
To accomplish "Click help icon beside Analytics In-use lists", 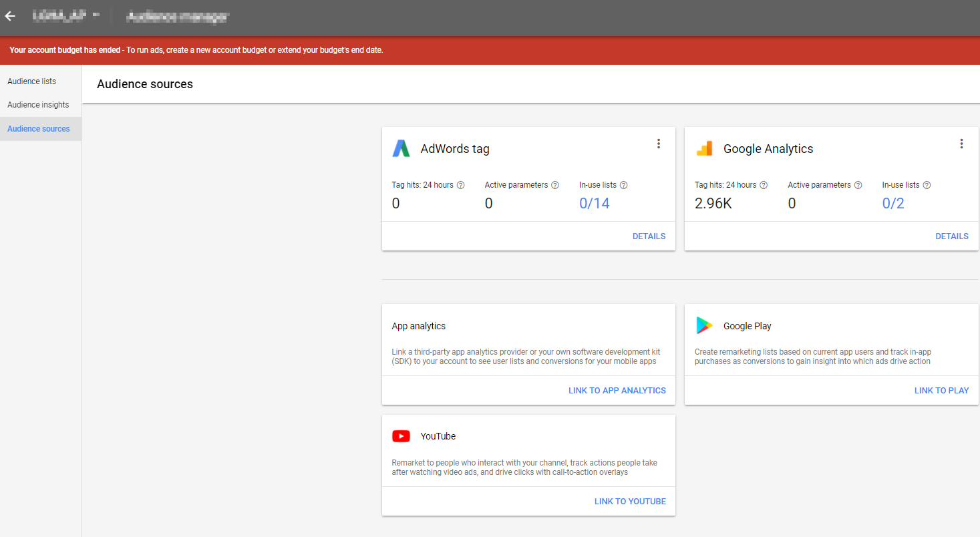I will point(927,185).
